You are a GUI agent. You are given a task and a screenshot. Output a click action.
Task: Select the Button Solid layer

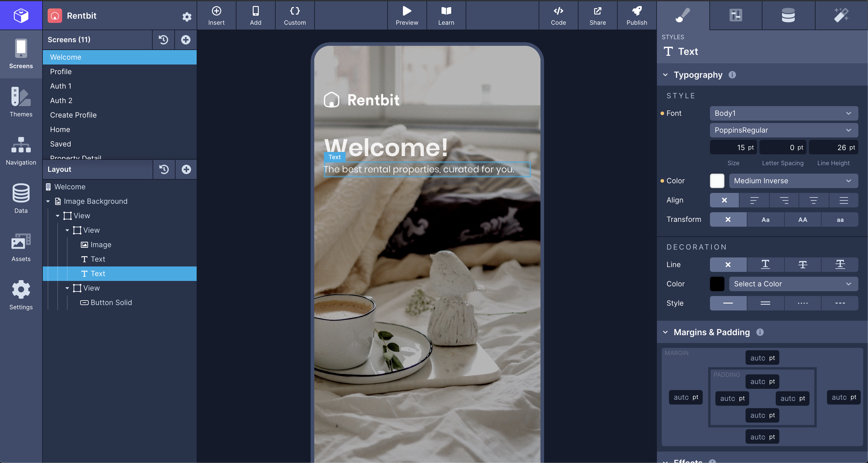[x=111, y=302]
